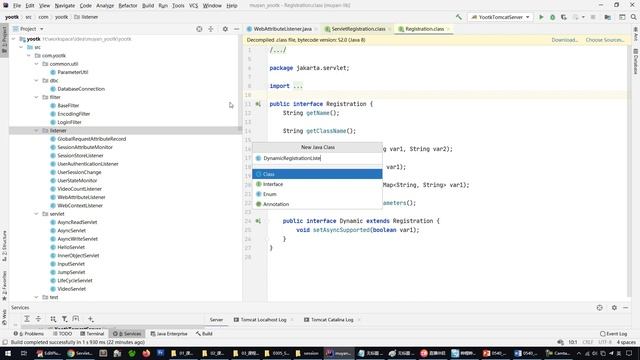Viewport: 640px width, 360px height.
Task: Open Firefox from the taskbar
Action: point(146,353)
